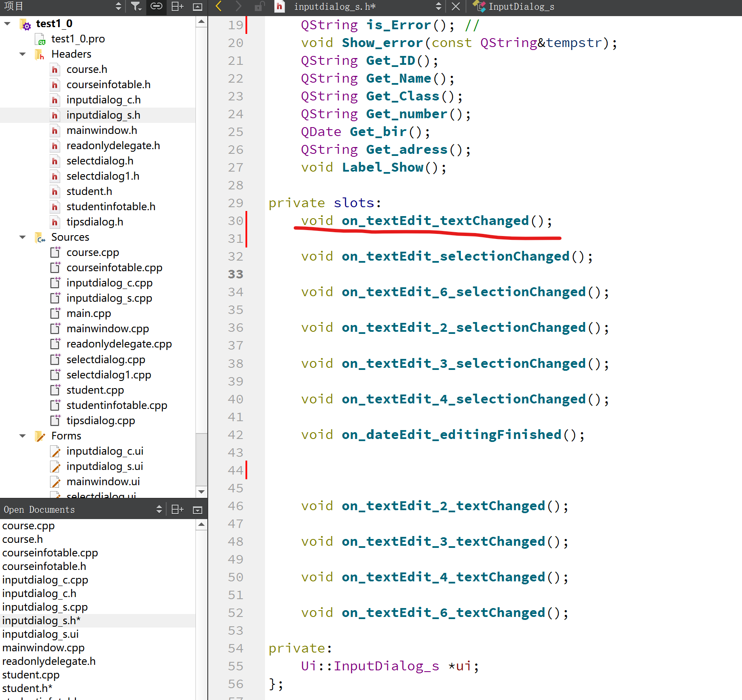
Task: Select selectdialog.h header file
Action: click(100, 161)
